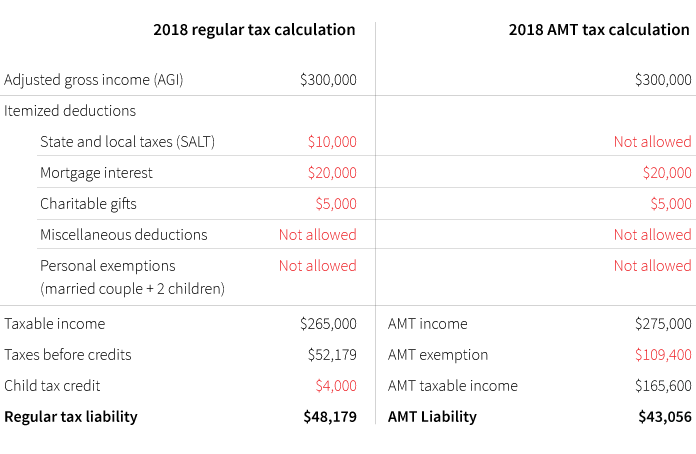The width and height of the screenshot is (696, 454).
Task: Click the $4,000 child tax credit value
Action: click(335, 385)
